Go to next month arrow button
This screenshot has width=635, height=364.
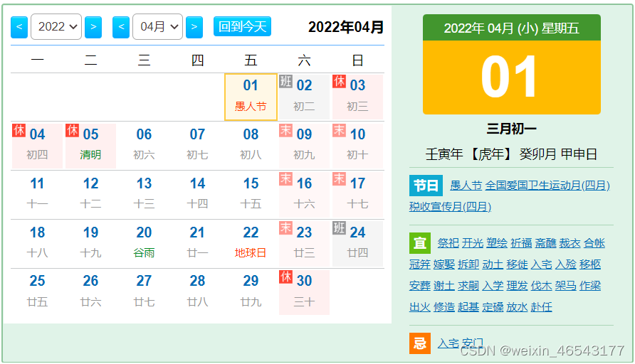(194, 27)
